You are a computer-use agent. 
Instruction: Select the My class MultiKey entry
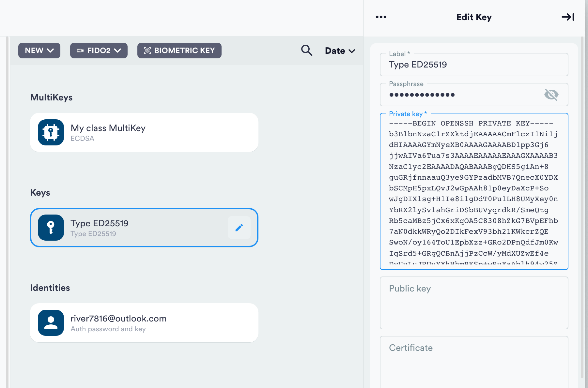pyautogui.click(x=144, y=132)
